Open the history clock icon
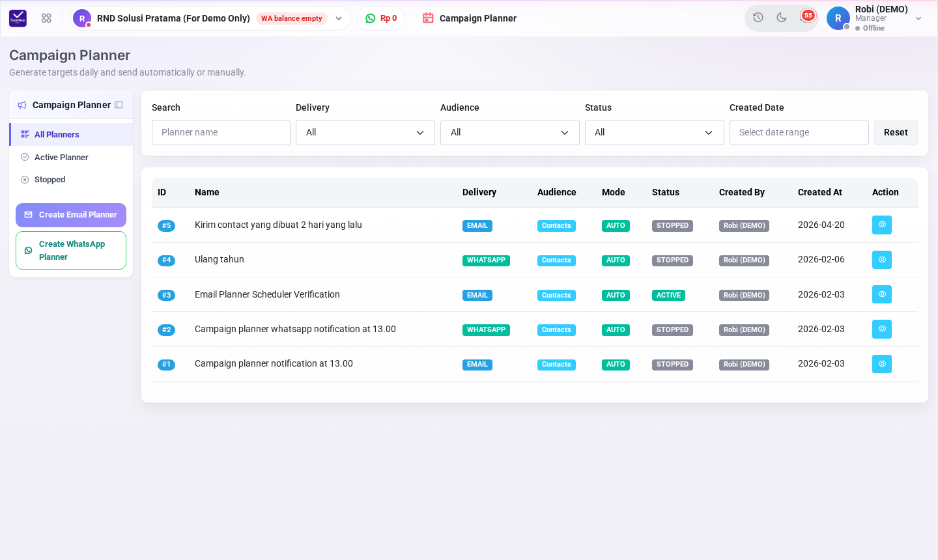Viewport: 938px width, 560px height. coord(758,18)
